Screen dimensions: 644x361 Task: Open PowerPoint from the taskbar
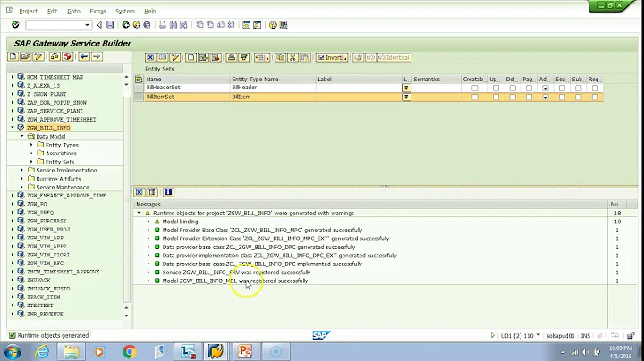pyautogui.click(x=245, y=351)
